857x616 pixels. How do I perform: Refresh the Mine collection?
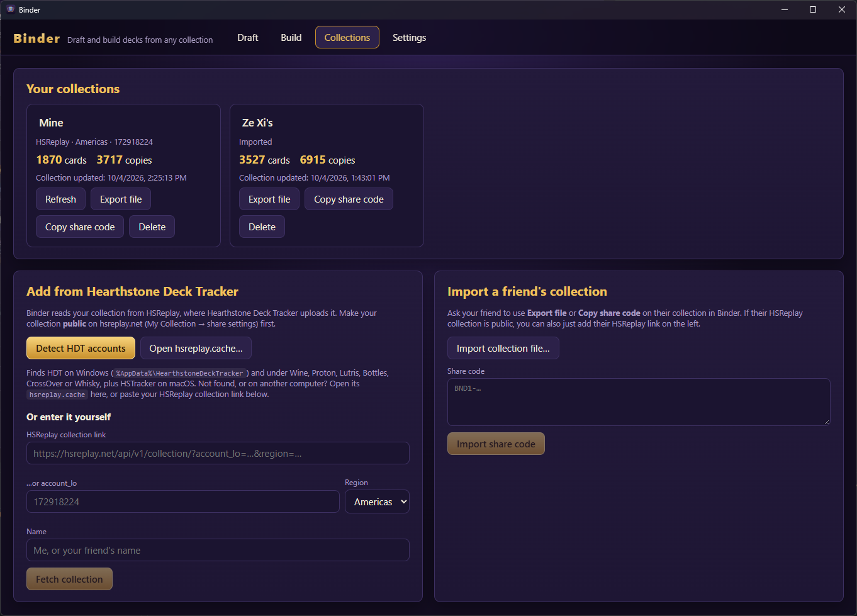60,199
